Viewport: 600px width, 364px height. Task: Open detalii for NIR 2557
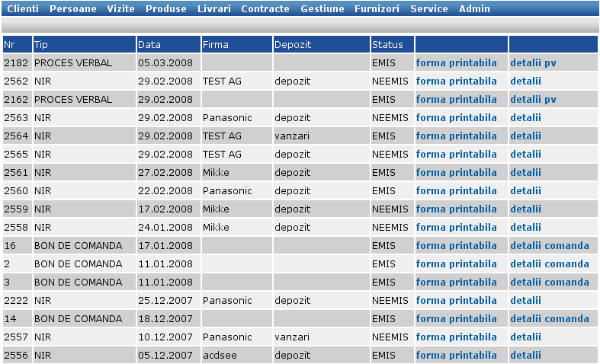tap(526, 337)
